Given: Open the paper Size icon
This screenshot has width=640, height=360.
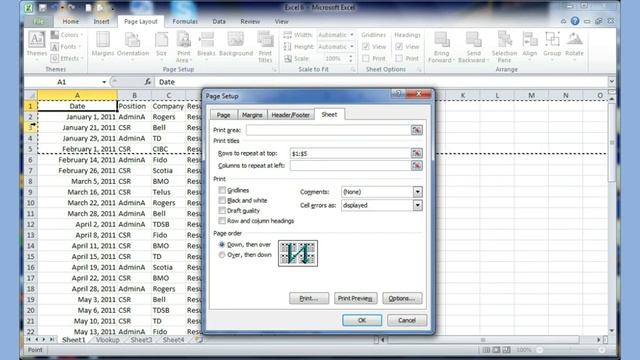Looking at the screenshot, I should click(x=161, y=40).
